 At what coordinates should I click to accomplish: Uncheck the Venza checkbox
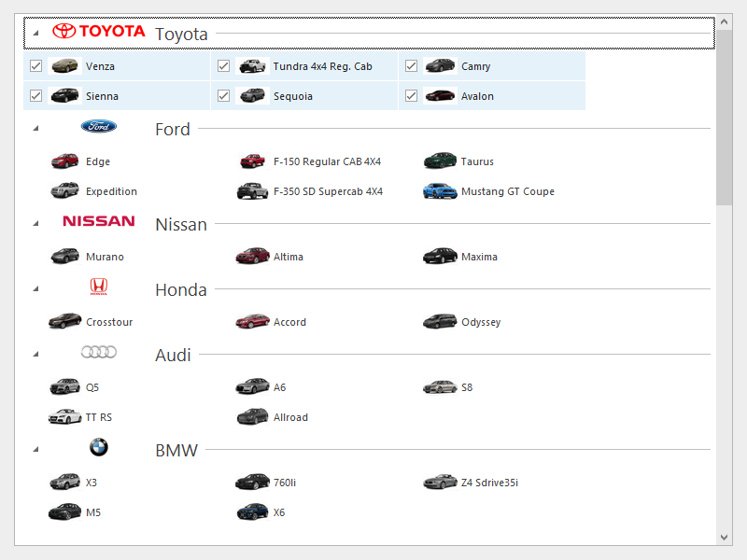(x=36, y=66)
